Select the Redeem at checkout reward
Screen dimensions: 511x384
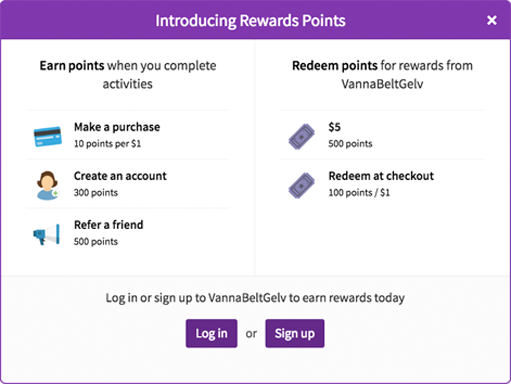pos(381,176)
